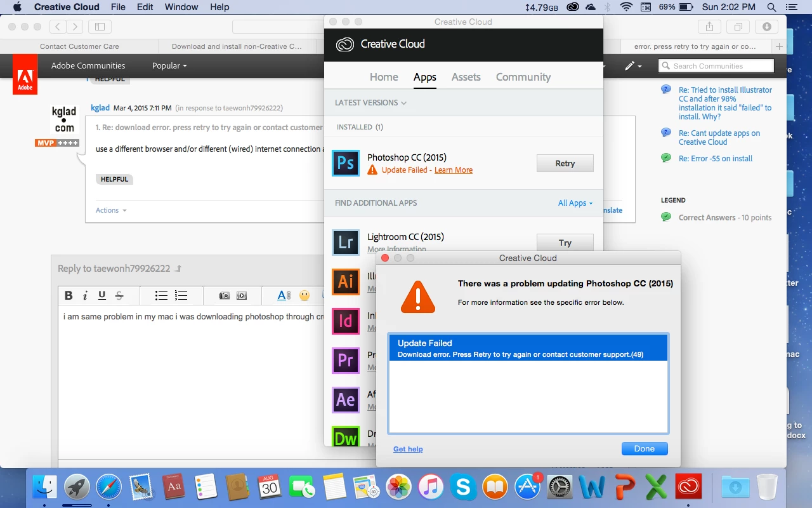Toggle italic formatting in reply editor
The width and height of the screenshot is (812, 508).
pos(85,295)
